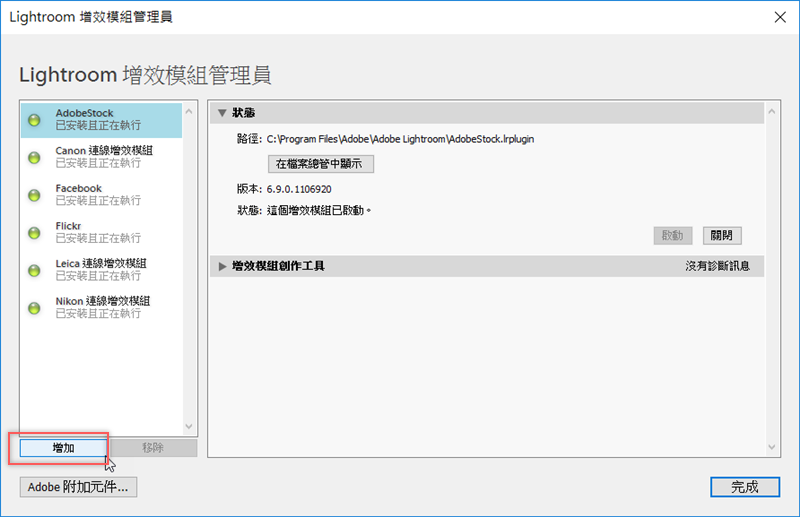Click the details panel scroll down arrow
The image size is (800, 517).
pyautogui.click(x=771, y=447)
